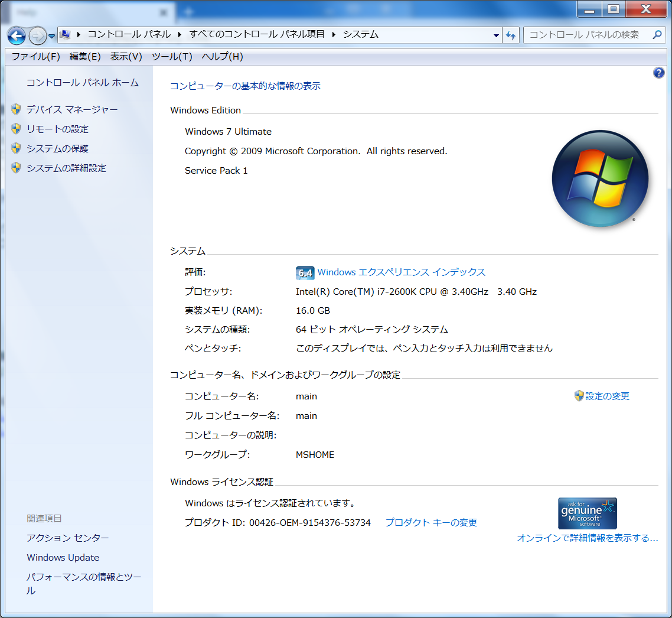Click the MSHOME workgroup value
The height and width of the screenshot is (618, 672).
click(315, 455)
